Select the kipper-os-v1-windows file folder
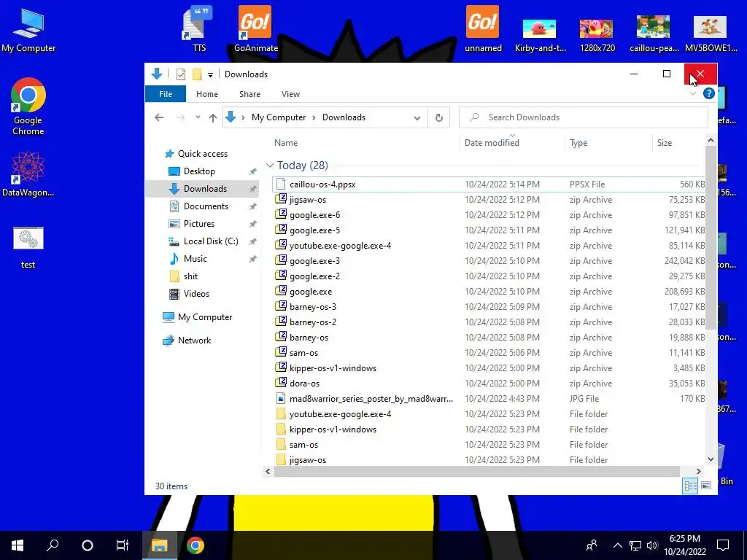Viewport: 747px width, 560px height. pos(488,429)
